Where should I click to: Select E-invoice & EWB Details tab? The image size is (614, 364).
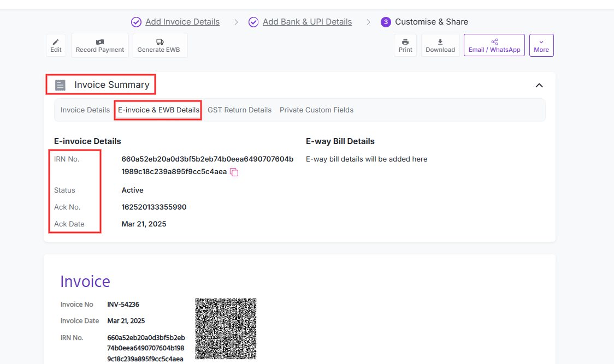158,110
